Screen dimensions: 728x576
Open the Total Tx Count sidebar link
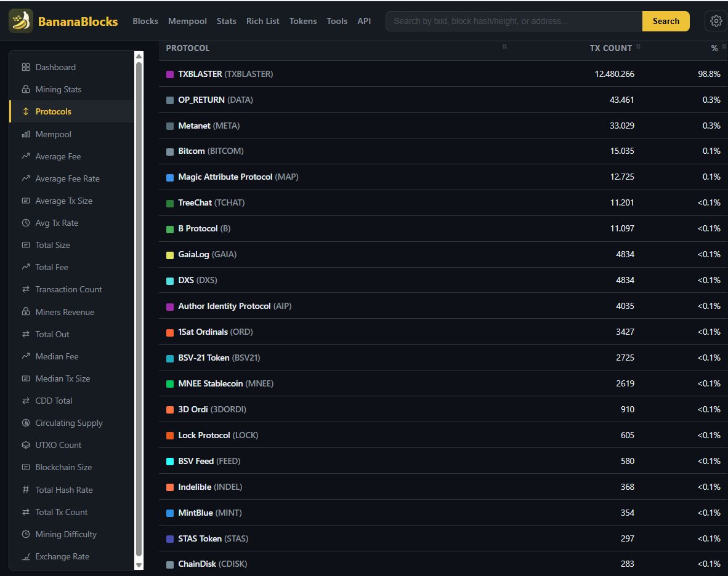coord(62,512)
